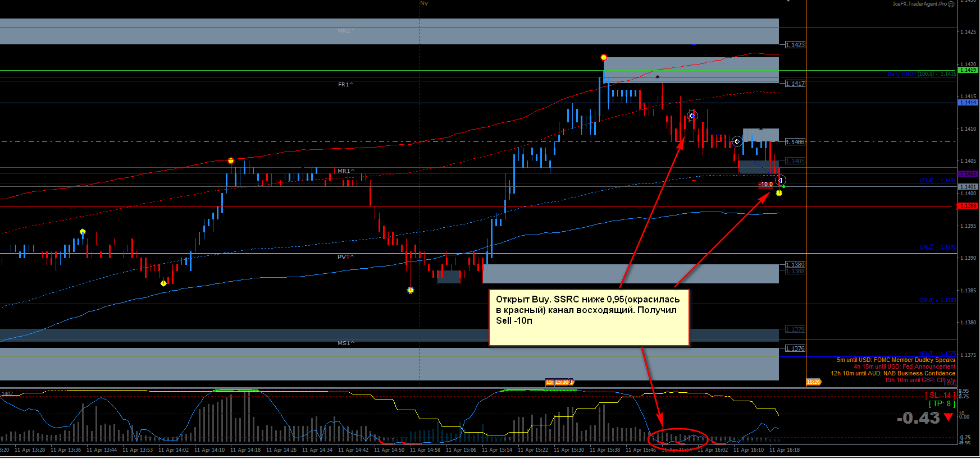Click the (23.6) - 1.1401 Fibonacci label
Image resolution: width=980 pixels, height=459 pixels.
[938, 181]
